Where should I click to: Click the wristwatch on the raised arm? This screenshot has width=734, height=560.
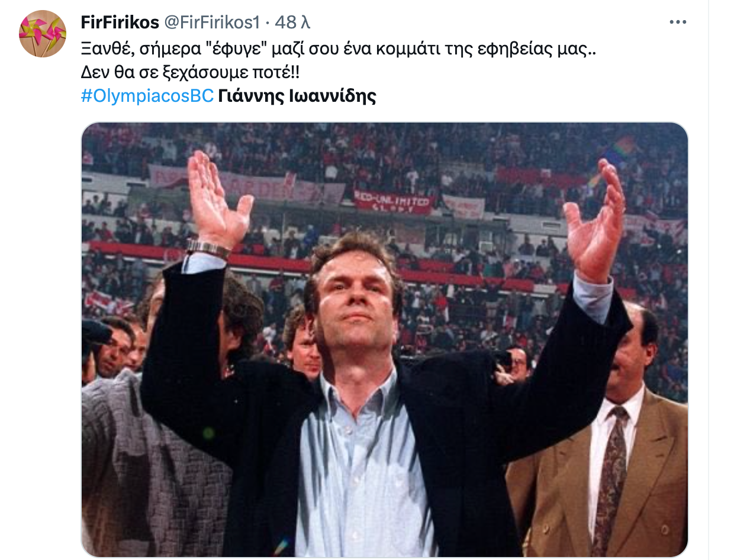[208, 248]
